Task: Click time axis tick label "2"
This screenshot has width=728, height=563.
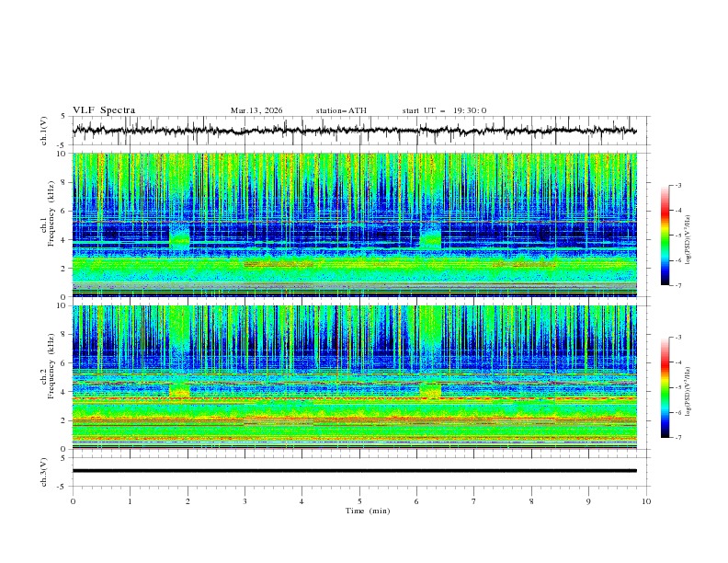Action: click(x=188, y=501)
